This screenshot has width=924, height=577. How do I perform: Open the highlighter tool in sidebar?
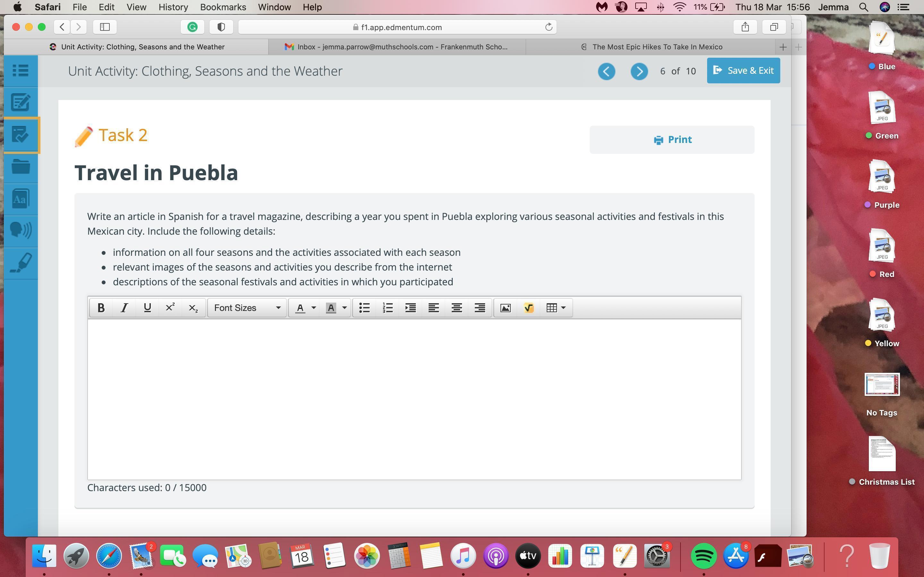[21, 263]
